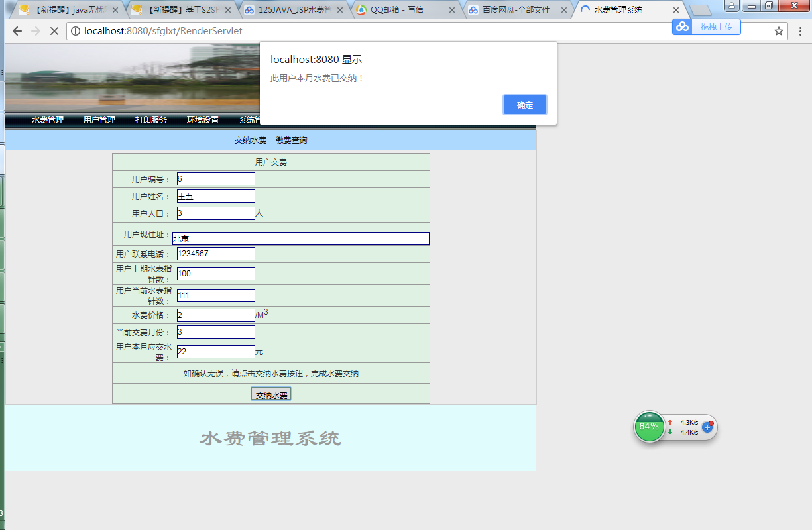812x530 pixels.
Task: Click the previous meter reading field 100
Action: click(x=216, y=274)
